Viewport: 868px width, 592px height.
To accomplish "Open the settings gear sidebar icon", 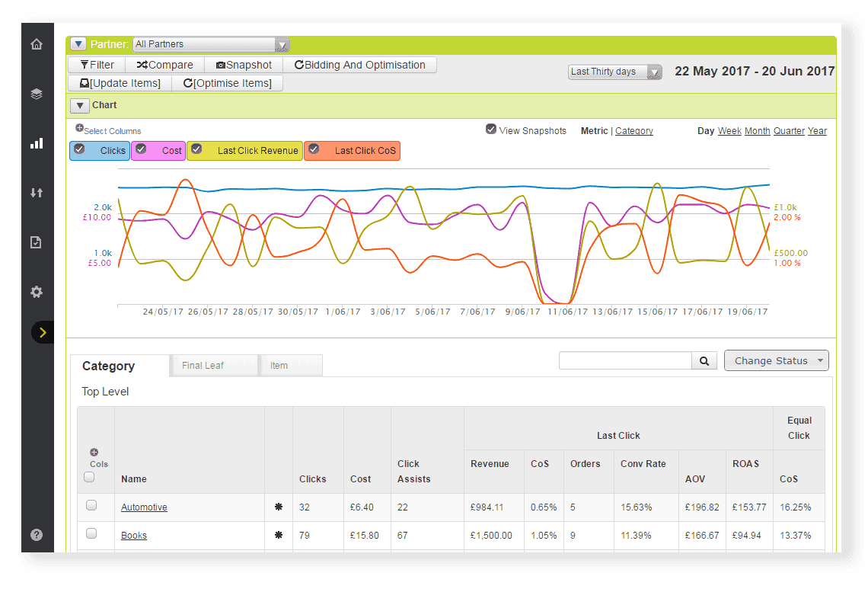I will (37, 292).
